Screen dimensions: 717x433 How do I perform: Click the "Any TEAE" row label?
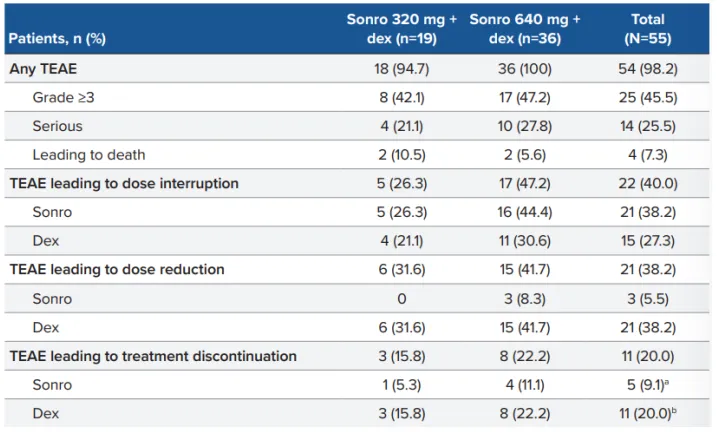tap(43, 69)
